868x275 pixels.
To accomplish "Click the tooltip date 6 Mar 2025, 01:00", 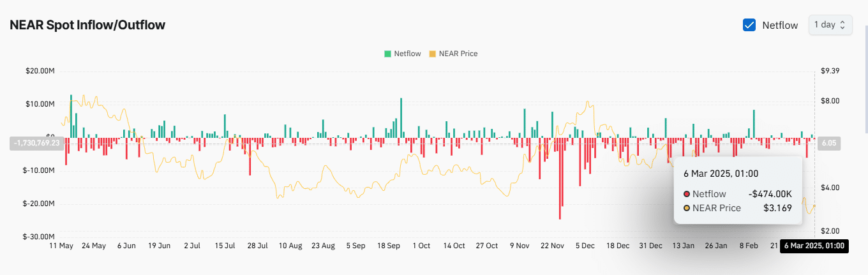I will pyautogui.click(x=721, y=174).
